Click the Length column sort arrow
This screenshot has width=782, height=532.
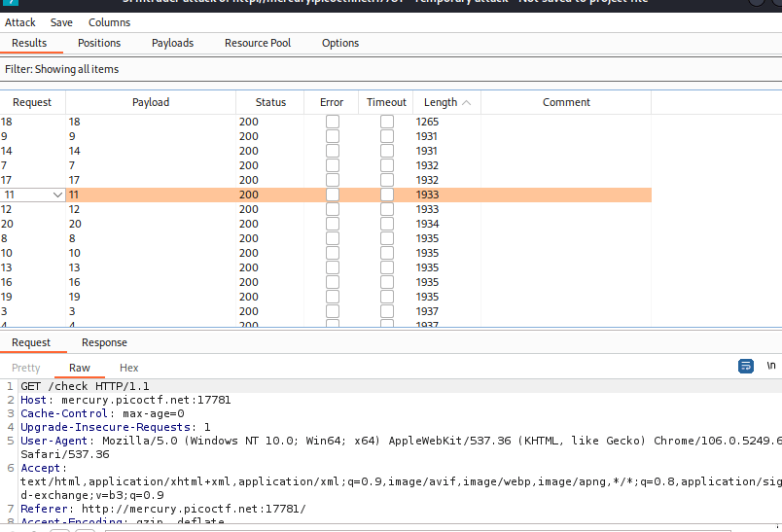(467, 102)
